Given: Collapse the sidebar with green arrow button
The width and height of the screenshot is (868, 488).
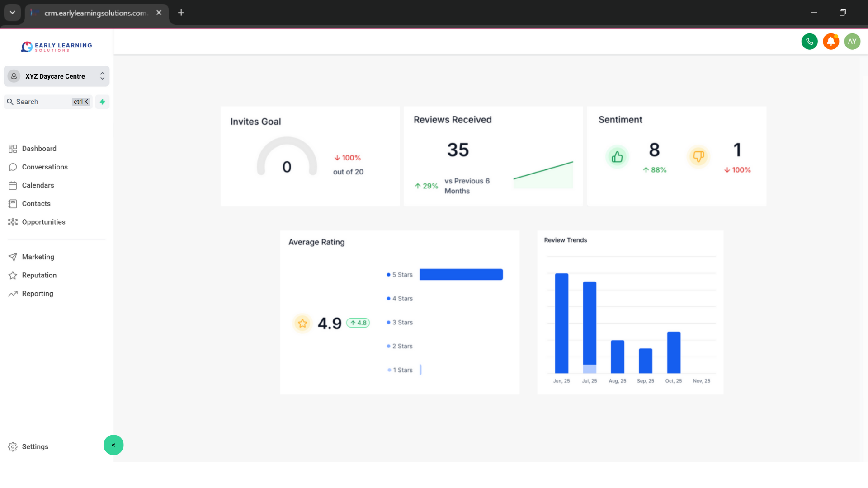Looking at the screenshot, I should coord(113,445).
